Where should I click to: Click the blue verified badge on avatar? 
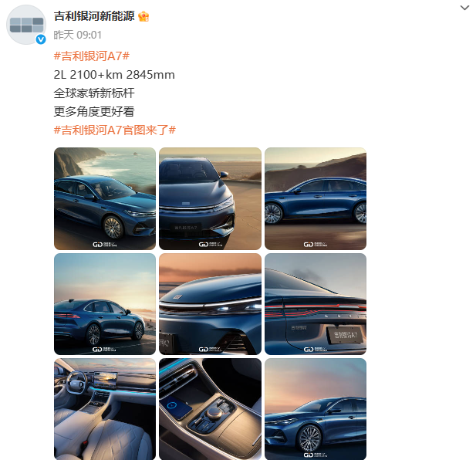click(x=41, y=39)
